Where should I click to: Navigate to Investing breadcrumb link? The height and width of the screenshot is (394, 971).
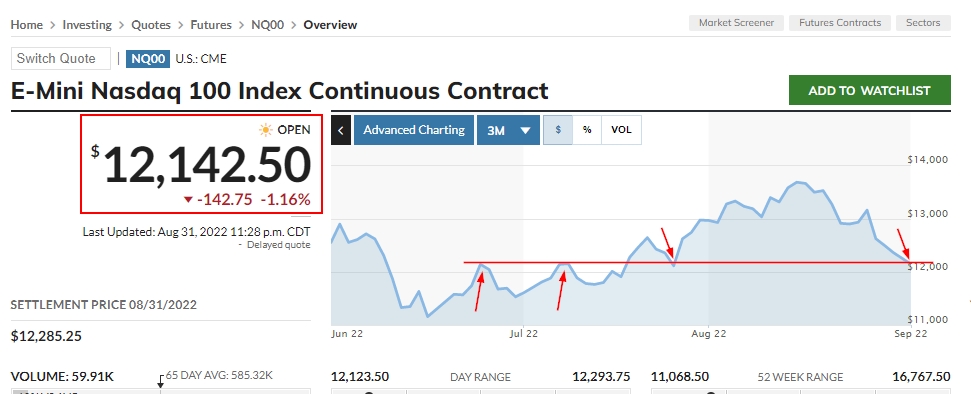pos(87,25)
